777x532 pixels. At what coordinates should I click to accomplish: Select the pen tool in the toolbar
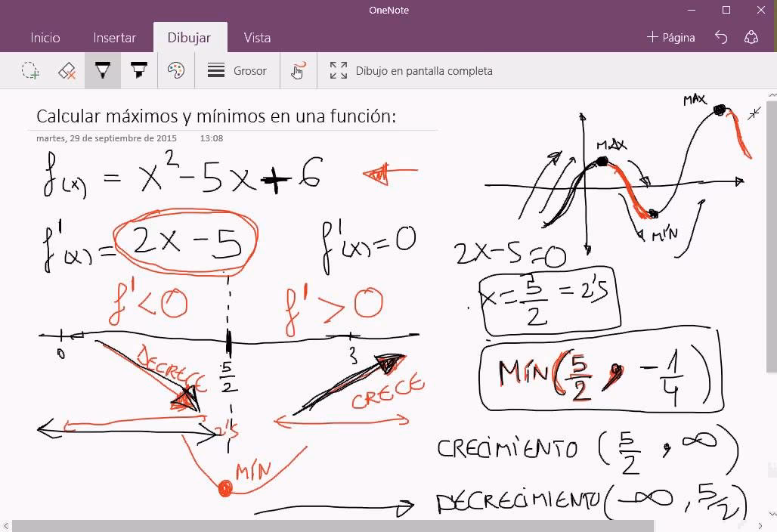[x=103, y=70]
